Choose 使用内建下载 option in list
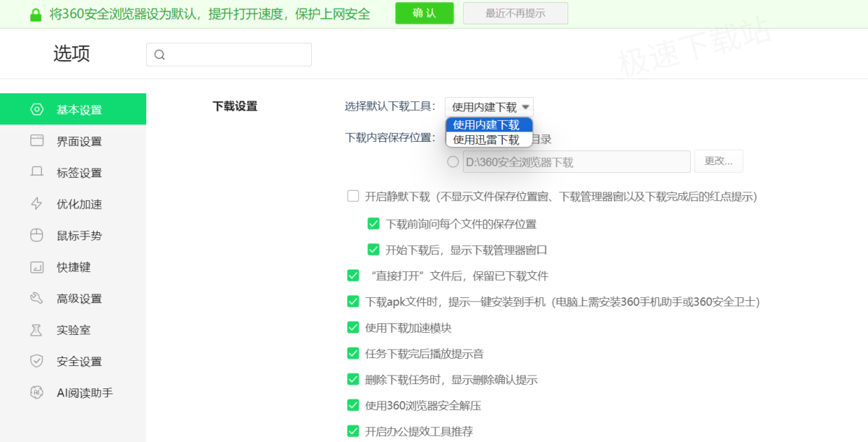868x442 pixels. point(489,124)
